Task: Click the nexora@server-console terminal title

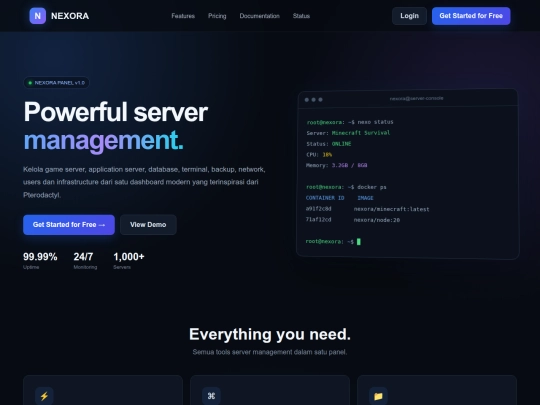Action: [416, 98]
